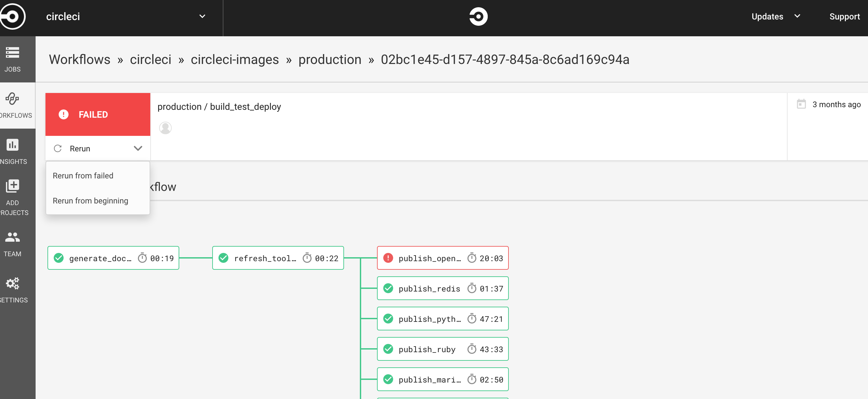Click the 02:50 duration value
The height and width of the screenshot is (399, 868).
(491, 380)
